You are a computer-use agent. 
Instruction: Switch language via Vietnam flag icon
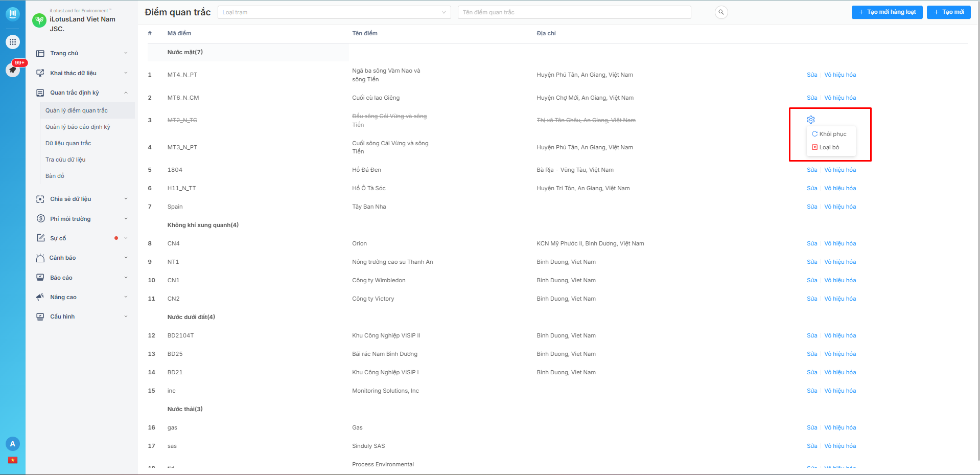[x=13, y=460]
